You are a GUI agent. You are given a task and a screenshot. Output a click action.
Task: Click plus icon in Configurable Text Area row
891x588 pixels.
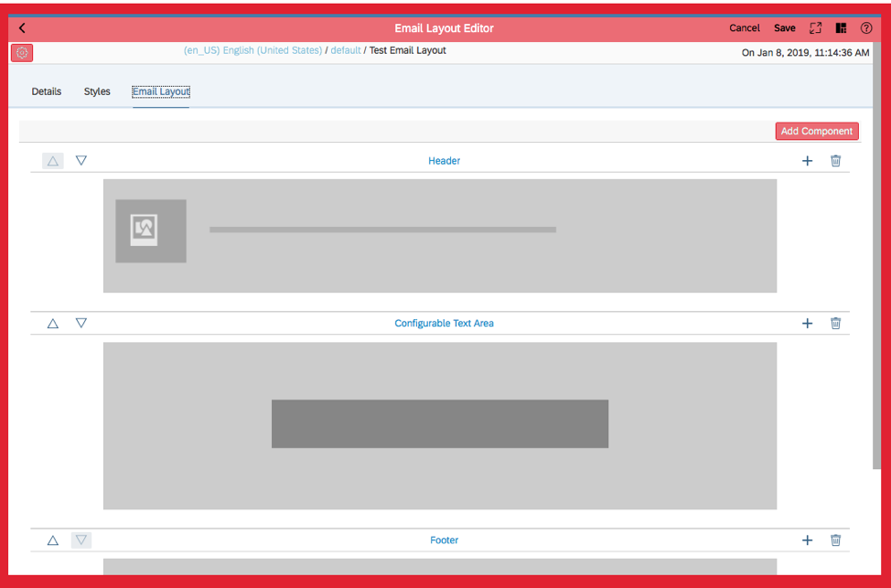pyautogui.click(x=807, y=324)
